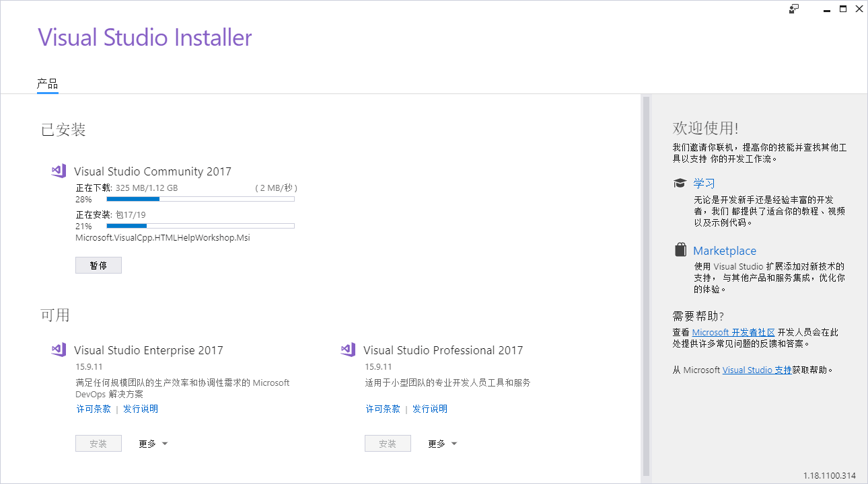The height and width of the screenshot is (484, 868).
Task: Switch to the 产品 tab
Action: [x=47, y=84]
